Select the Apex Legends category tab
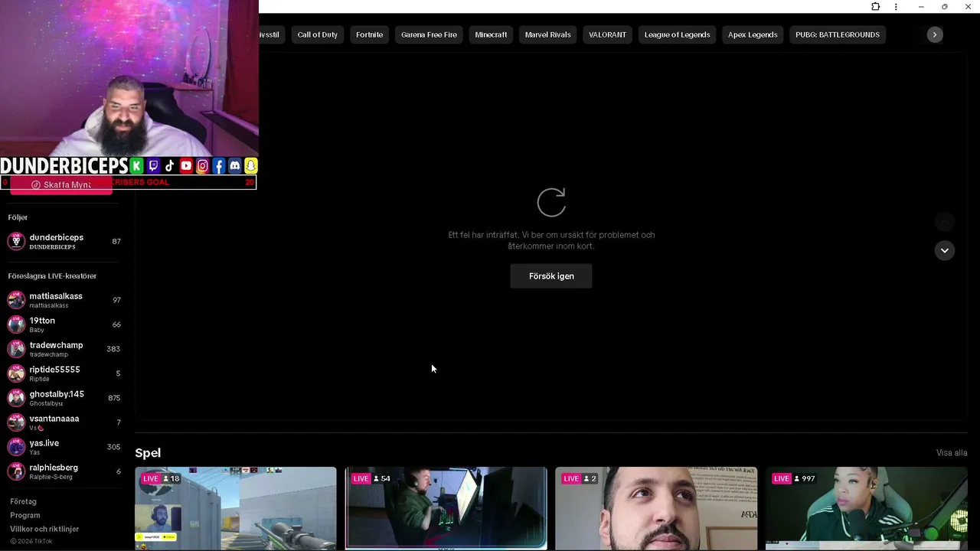Image resolution: width=980 pixels, height=551 pixels. tap(752, 34)
